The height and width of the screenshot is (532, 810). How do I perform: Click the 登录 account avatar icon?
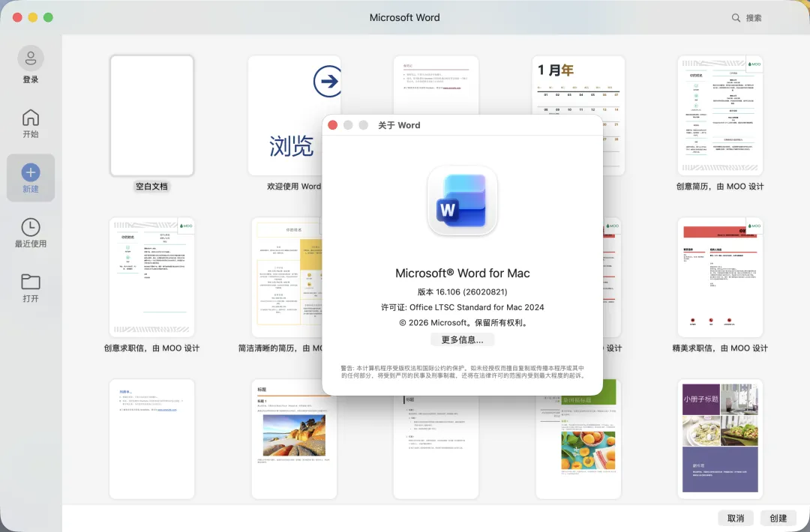(31, 58)
